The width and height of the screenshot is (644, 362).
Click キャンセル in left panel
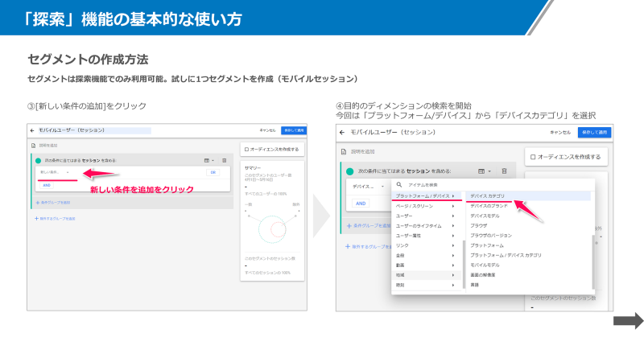pos(266,130)
